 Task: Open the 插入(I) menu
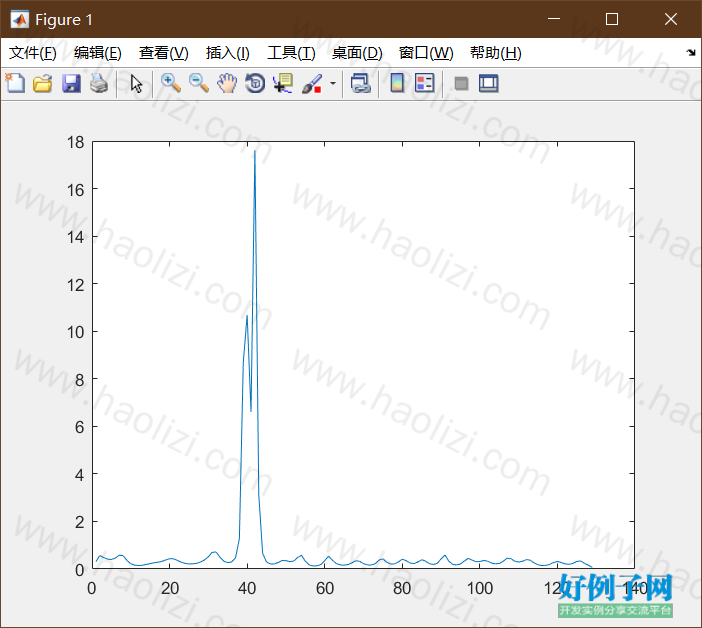coord(227,53)
